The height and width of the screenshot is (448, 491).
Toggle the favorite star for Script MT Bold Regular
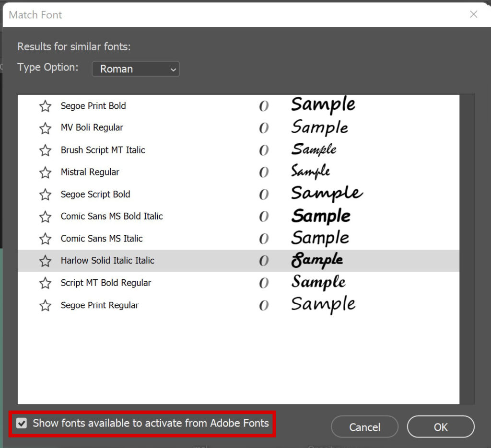45,283
